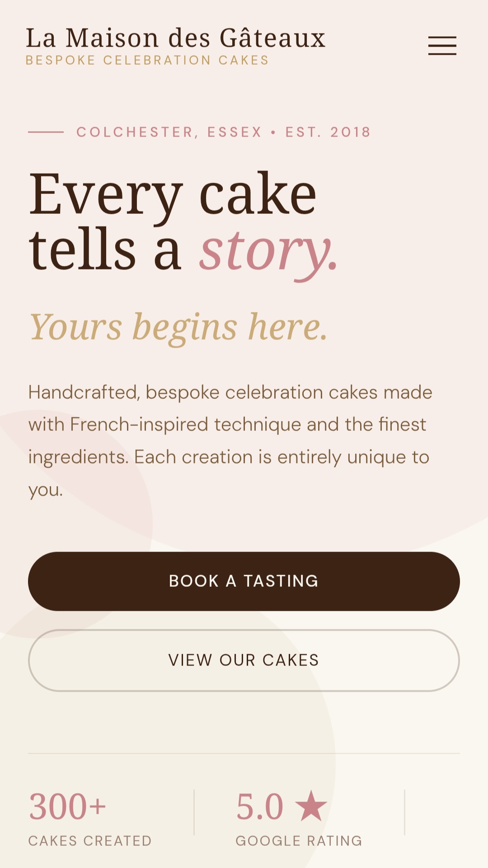
Task: Click the divider line above the statistics
Action: coord(244,754)
